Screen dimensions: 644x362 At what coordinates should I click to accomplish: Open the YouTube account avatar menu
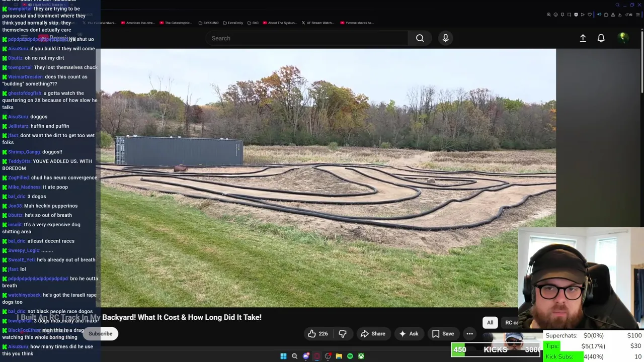click(x=623, y=38)
